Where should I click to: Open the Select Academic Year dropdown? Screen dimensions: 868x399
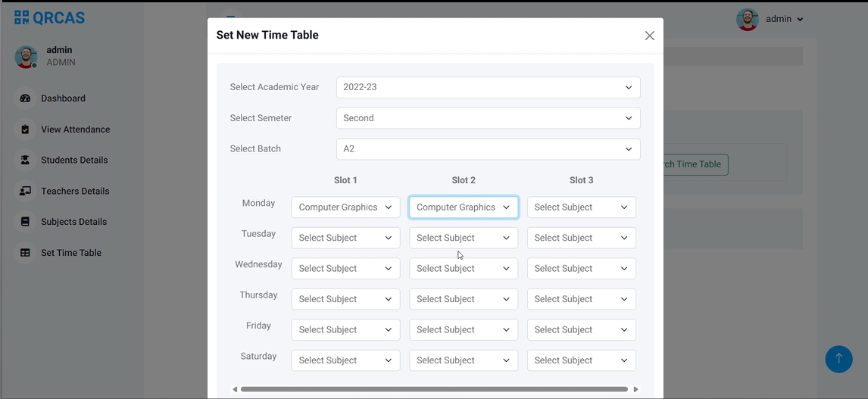pos(488,87)
